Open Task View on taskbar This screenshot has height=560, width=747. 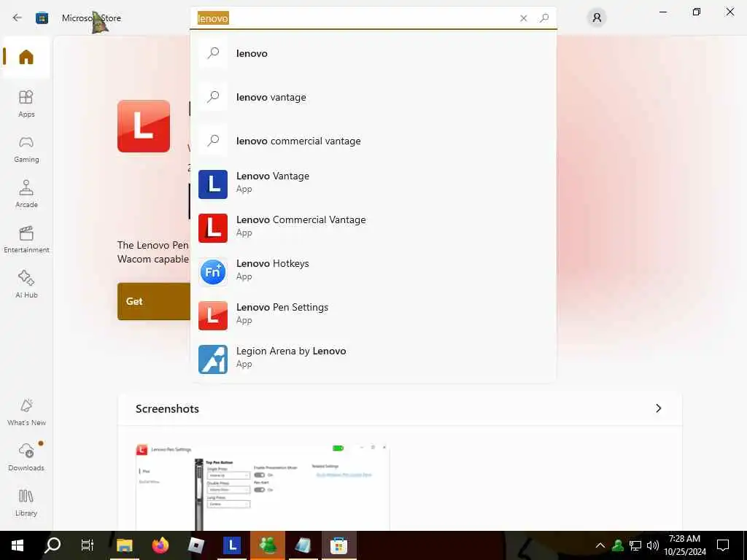(x=88, y=545)
